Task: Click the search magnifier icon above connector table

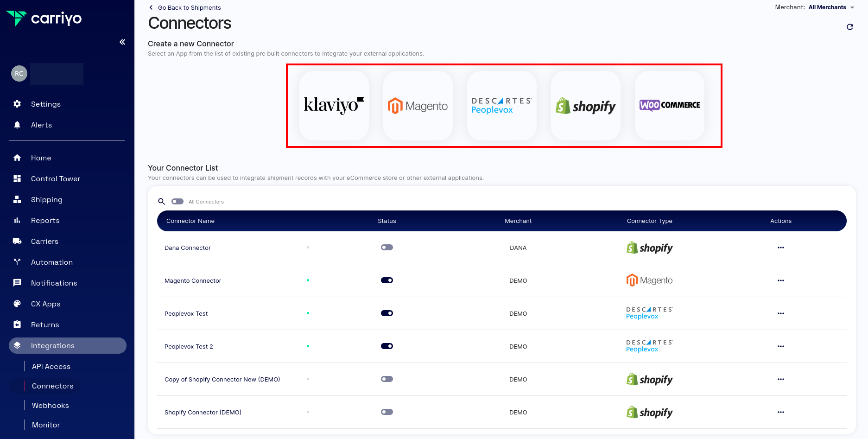Action: 161,202
